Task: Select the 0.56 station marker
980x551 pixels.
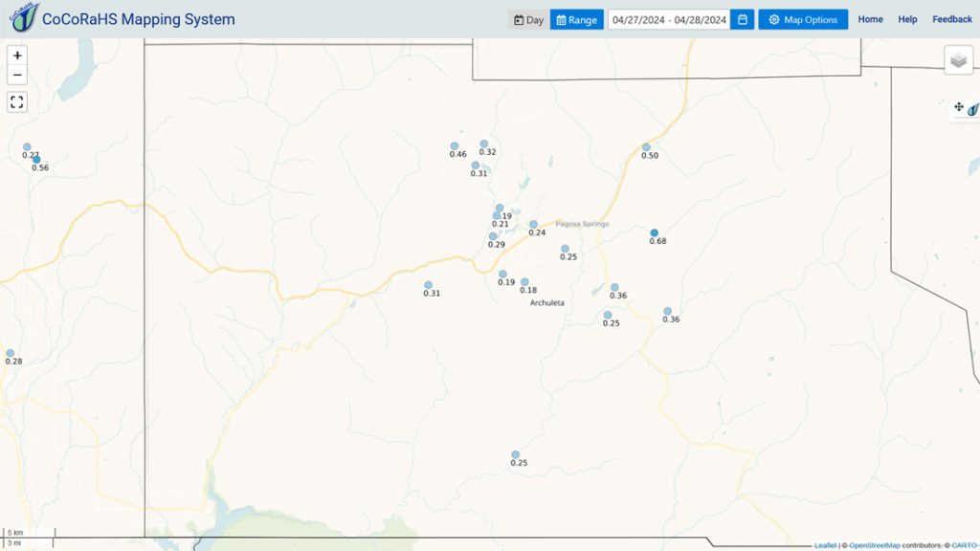Action: pos(36,160)
